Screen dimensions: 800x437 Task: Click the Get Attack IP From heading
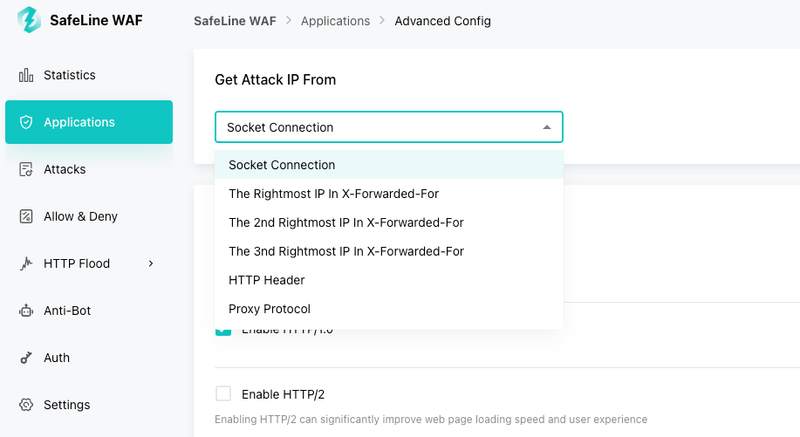pyautogui.click(x=275, y=80)
